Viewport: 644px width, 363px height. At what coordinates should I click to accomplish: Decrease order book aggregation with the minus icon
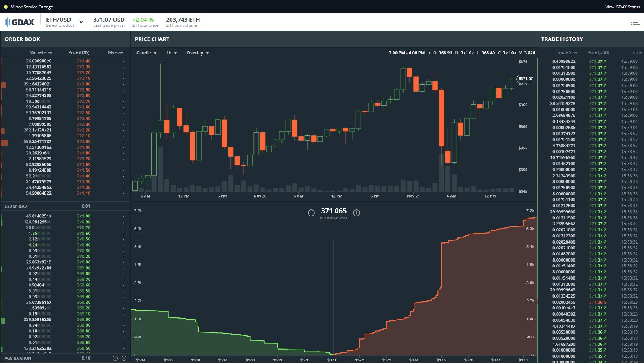pos(115,358)
